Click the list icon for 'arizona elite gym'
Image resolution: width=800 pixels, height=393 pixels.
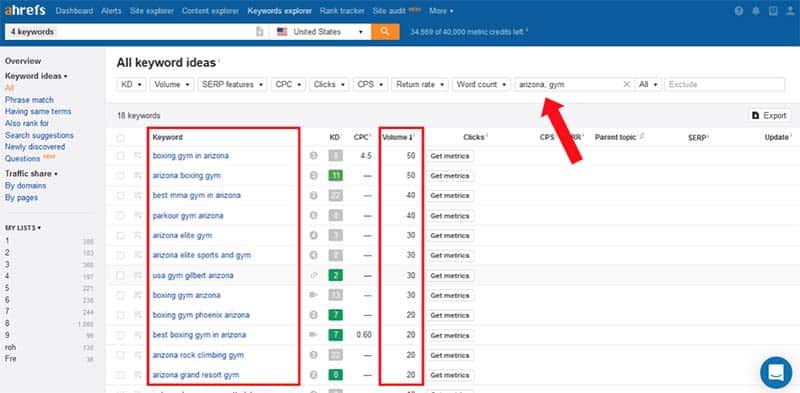138,235
